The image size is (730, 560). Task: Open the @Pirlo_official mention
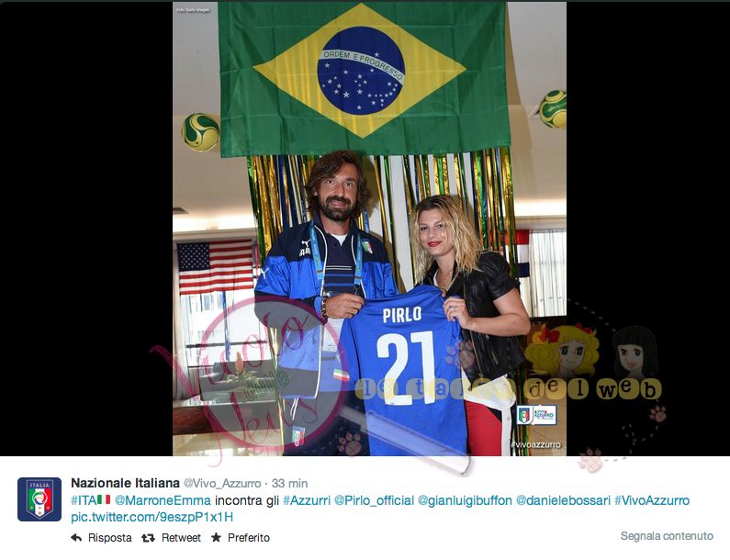(374, 500)
